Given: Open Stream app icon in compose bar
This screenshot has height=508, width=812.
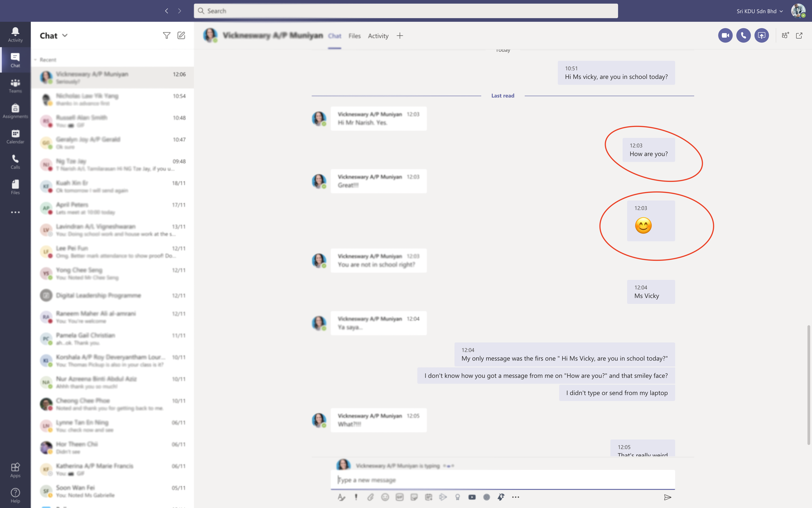Looking at the screenshot, I should click(x=443, y=497).
